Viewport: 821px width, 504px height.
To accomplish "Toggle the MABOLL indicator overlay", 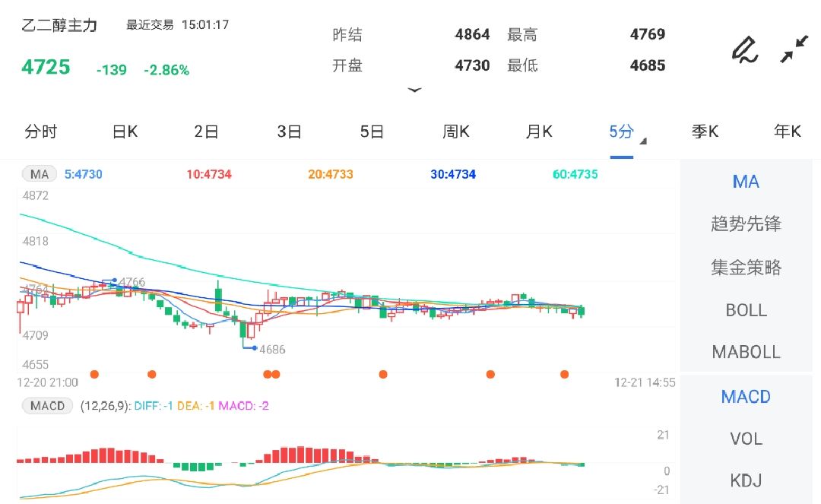I will (x=746, y=352).
